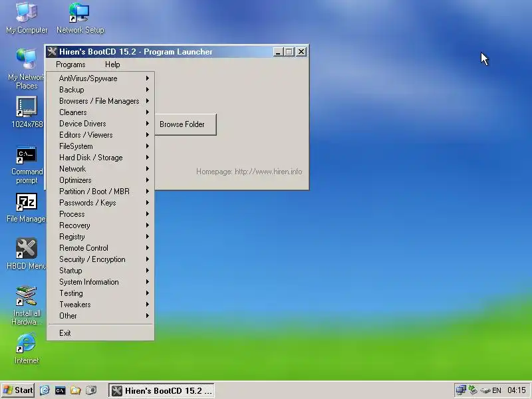Click the Hiren's BootCD taskbar button
Image resolution: width=532 pixels, height=399 pixels.
[x=162, y=390]
